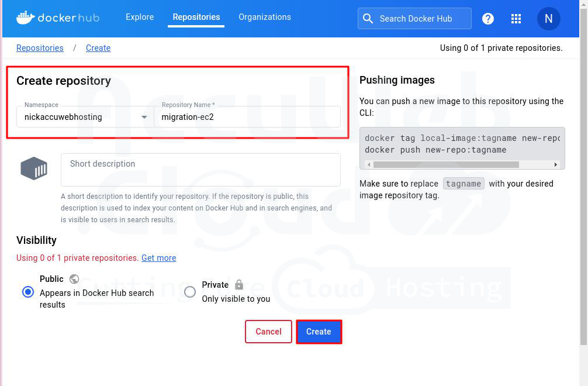Open the apps grid icon
Image resolution: width=588 pixels, height=386 pixels.
(516, 19)
